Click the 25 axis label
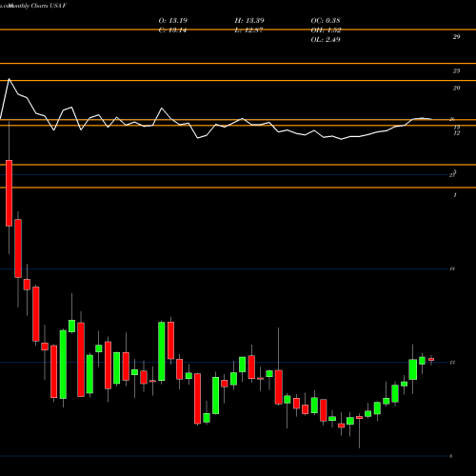 point(456,70)
